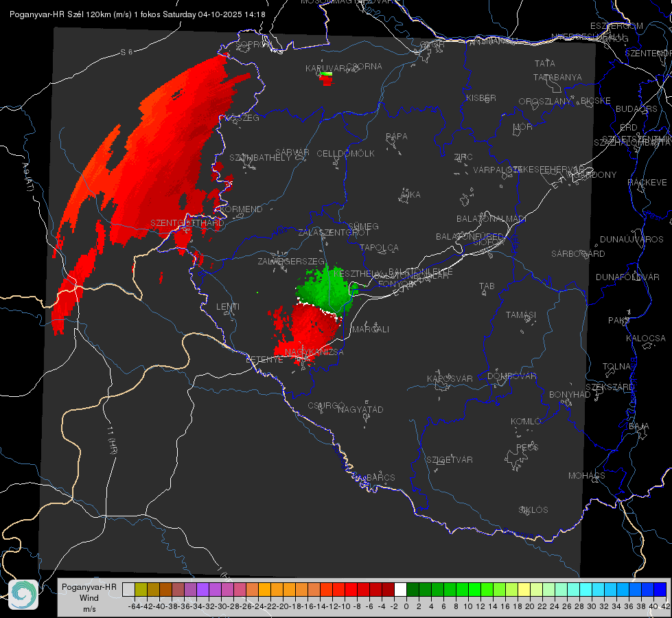Click the KOMLO city label

point(526,422)
